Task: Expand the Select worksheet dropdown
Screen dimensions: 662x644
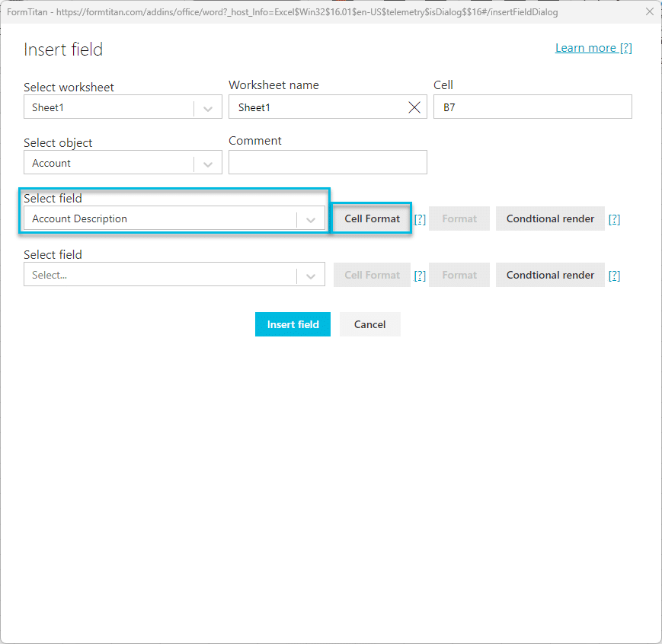Action: [207, 108]
